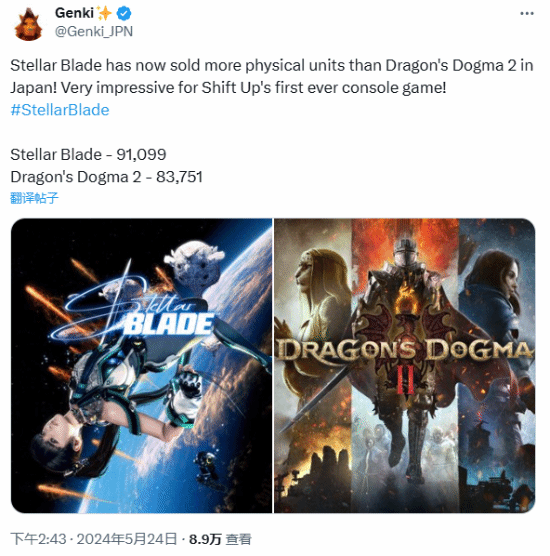Open the @Genki_JPN handle link
The height and width of the screenshot is (556, 550).
point(94,32)
